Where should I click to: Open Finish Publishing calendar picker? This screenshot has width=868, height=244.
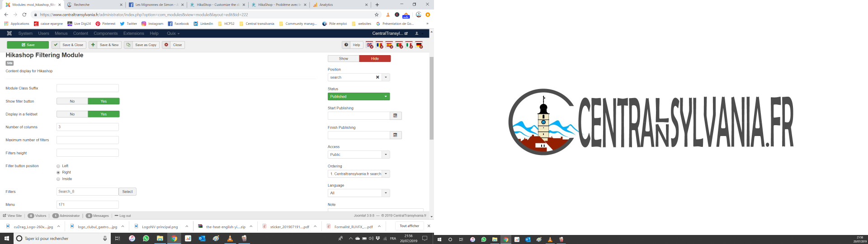pyautogui.click(x=396, y=135)
